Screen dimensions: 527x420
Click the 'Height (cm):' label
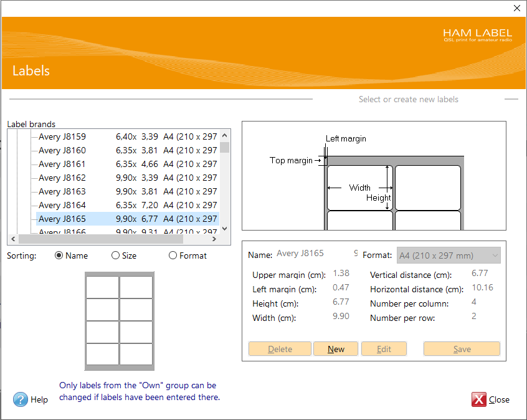coord(275,303)
